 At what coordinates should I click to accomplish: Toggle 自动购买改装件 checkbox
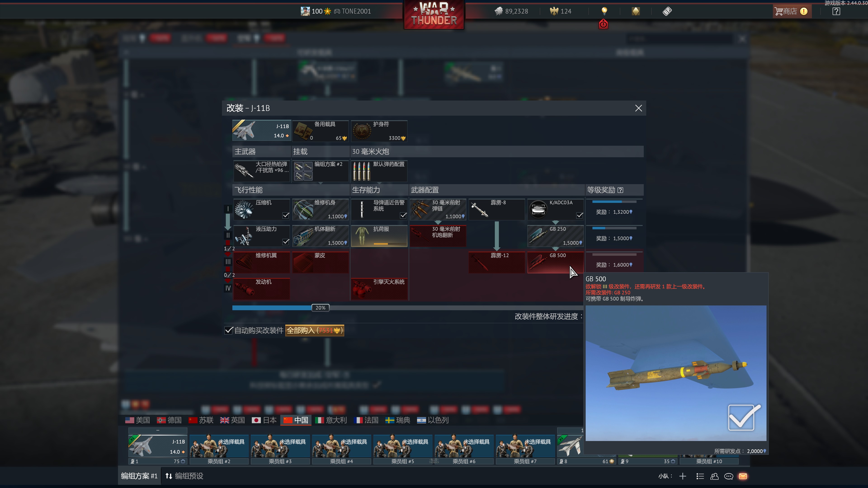point(229,330)
